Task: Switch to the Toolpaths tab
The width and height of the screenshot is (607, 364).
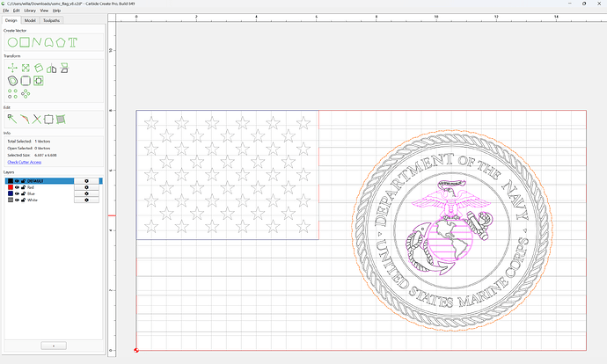Action: click(x=52, y=20)
